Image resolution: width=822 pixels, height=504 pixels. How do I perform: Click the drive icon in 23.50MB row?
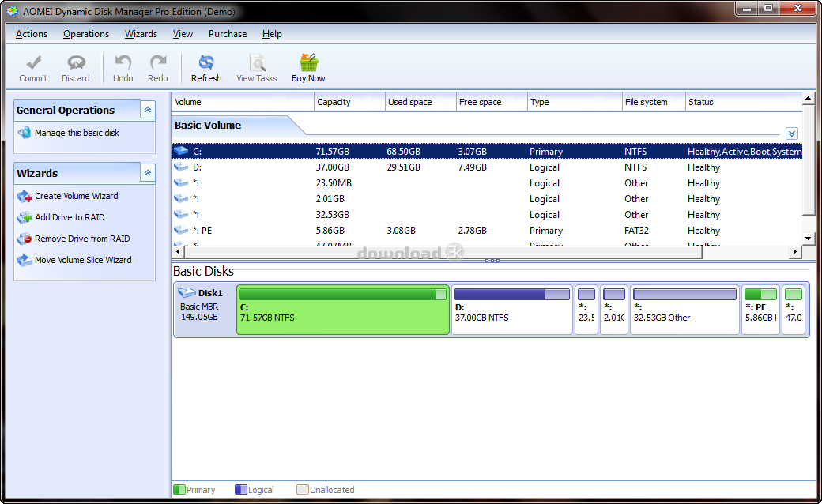[x=181, y=182]
